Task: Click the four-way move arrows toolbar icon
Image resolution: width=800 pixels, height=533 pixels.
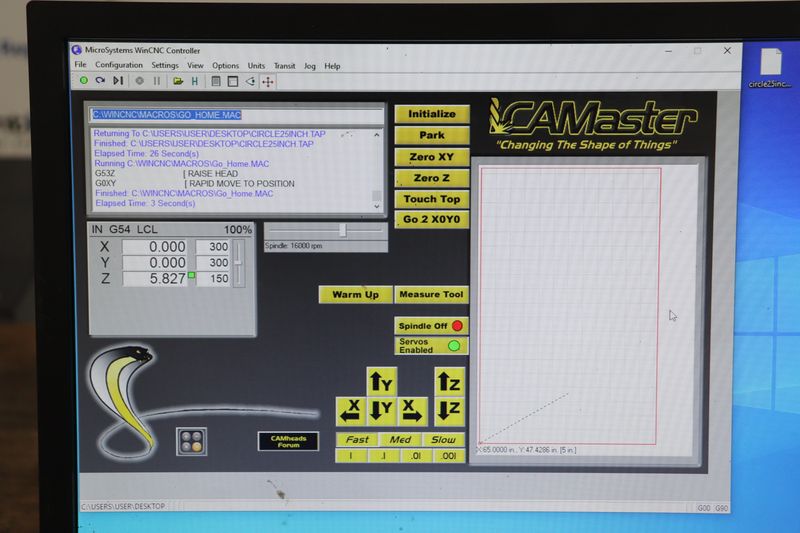Action: [268, 81]
